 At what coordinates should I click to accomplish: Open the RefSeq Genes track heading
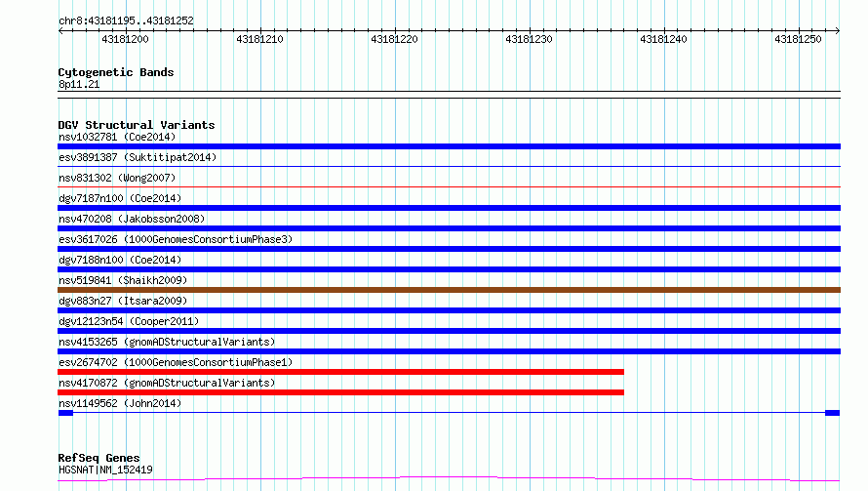99,458
